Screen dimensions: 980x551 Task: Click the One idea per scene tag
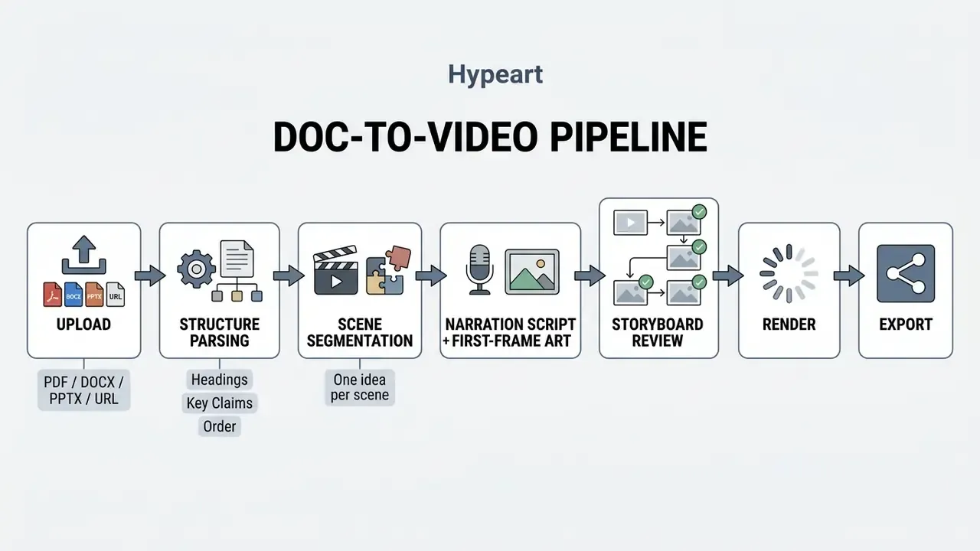pyautogui.click(x=360, y=387)
